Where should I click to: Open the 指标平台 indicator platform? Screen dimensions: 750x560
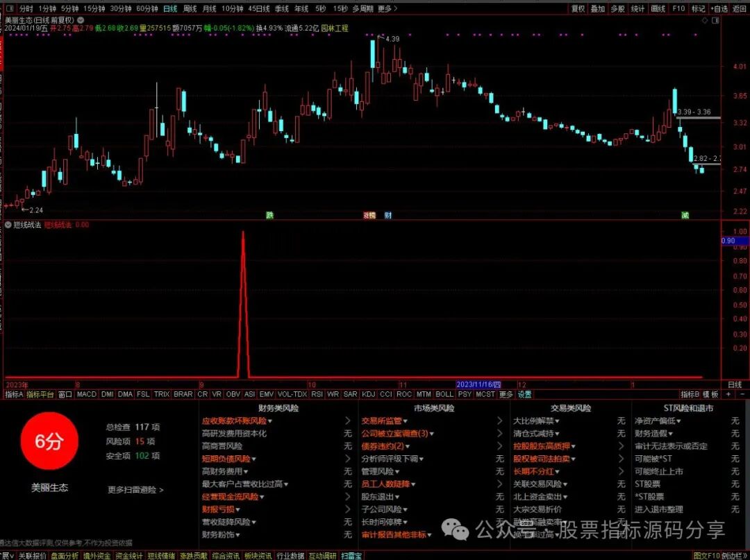(x=40, y=394)
